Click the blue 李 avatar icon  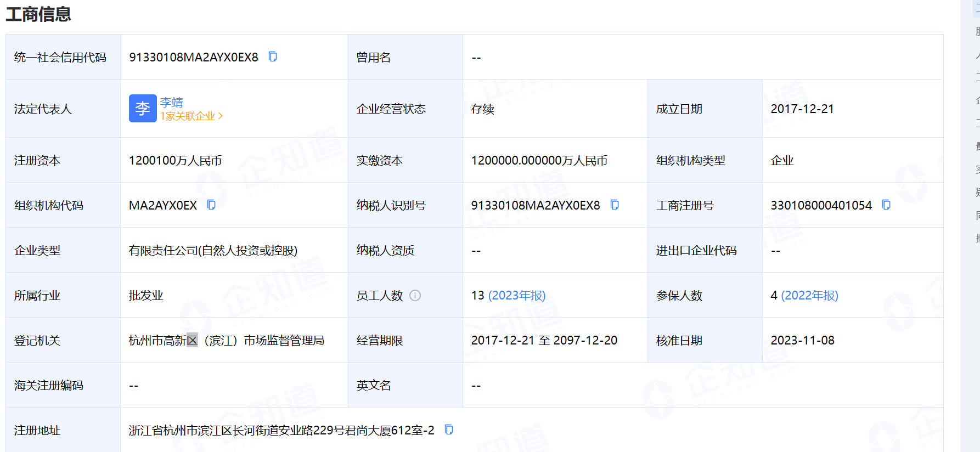click(143, 108)
